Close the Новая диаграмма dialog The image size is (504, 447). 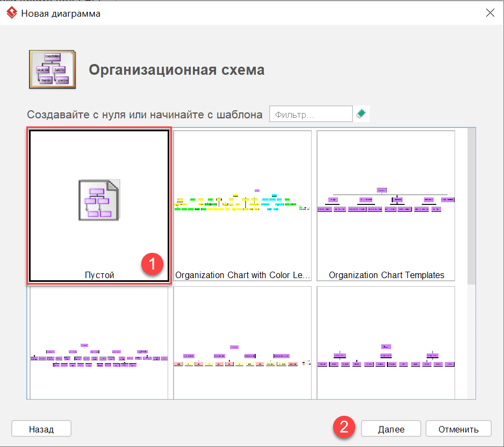point(490,12)
